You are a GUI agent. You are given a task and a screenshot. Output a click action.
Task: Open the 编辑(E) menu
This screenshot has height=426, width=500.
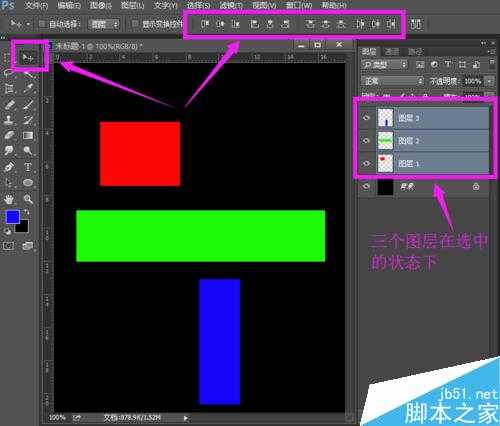(69, 5)
